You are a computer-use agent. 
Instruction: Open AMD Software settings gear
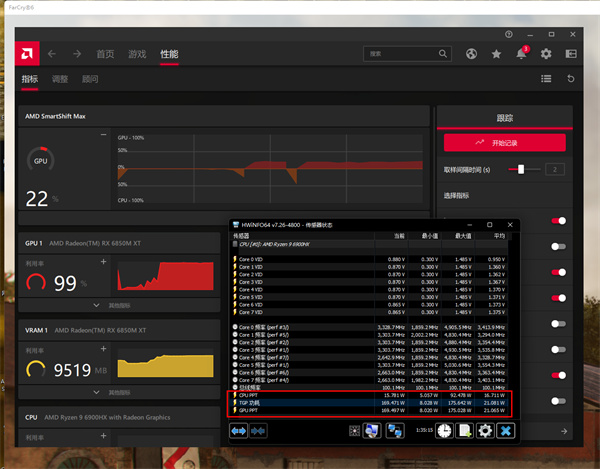point(546,53)
